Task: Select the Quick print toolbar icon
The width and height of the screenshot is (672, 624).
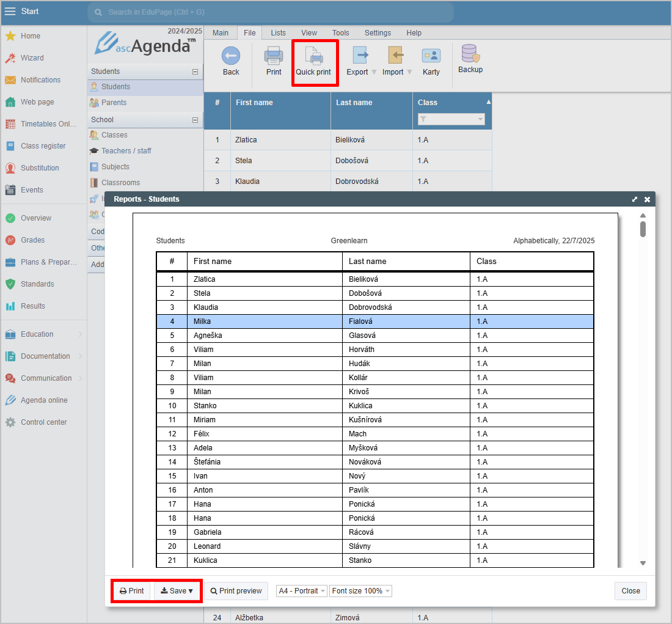Action: [315, 56]
